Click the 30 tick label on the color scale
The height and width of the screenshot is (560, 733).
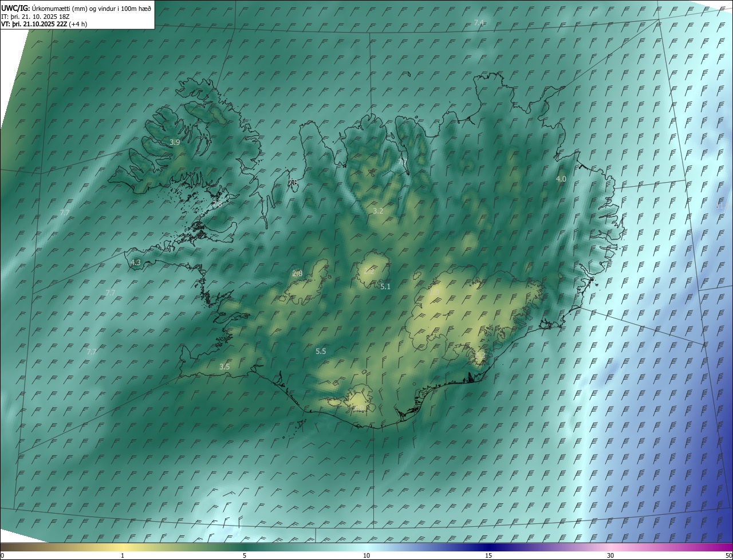pos(610,555)
